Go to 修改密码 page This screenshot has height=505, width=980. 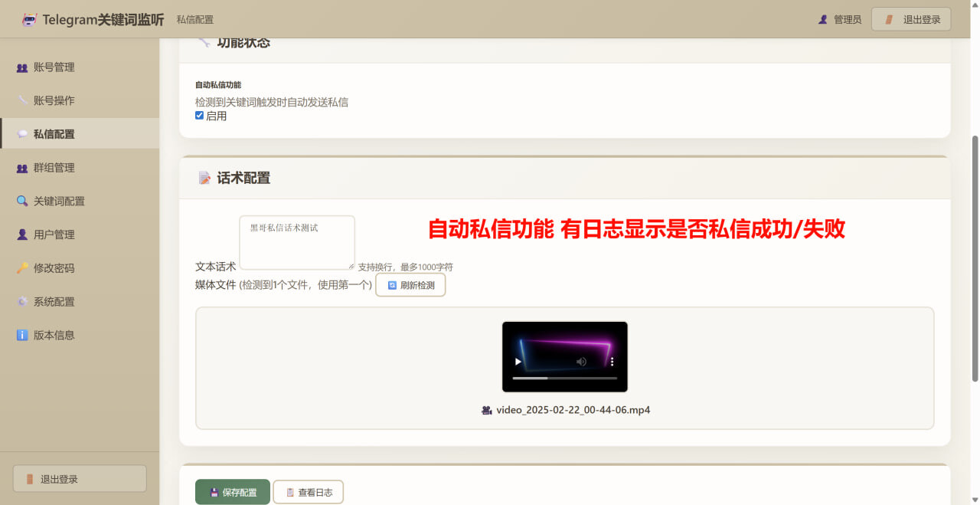(x=80, y=268)
